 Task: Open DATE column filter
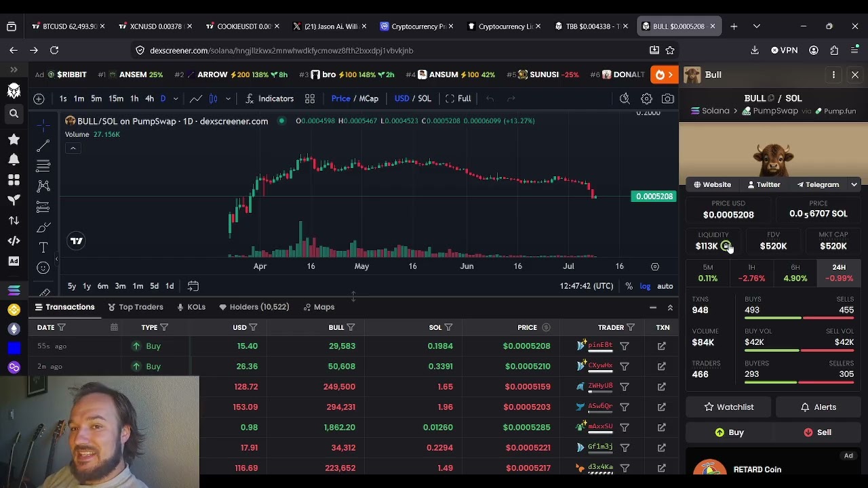(x=61, y=327)
